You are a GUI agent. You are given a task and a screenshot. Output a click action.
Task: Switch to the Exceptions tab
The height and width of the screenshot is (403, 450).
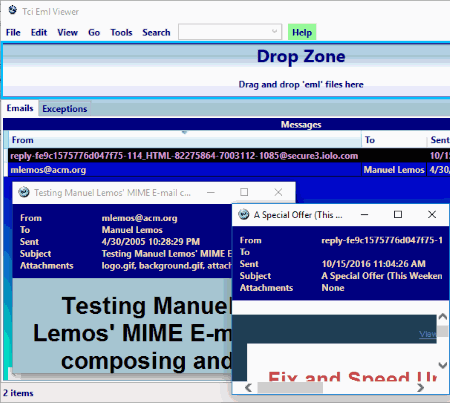[65, 109]
